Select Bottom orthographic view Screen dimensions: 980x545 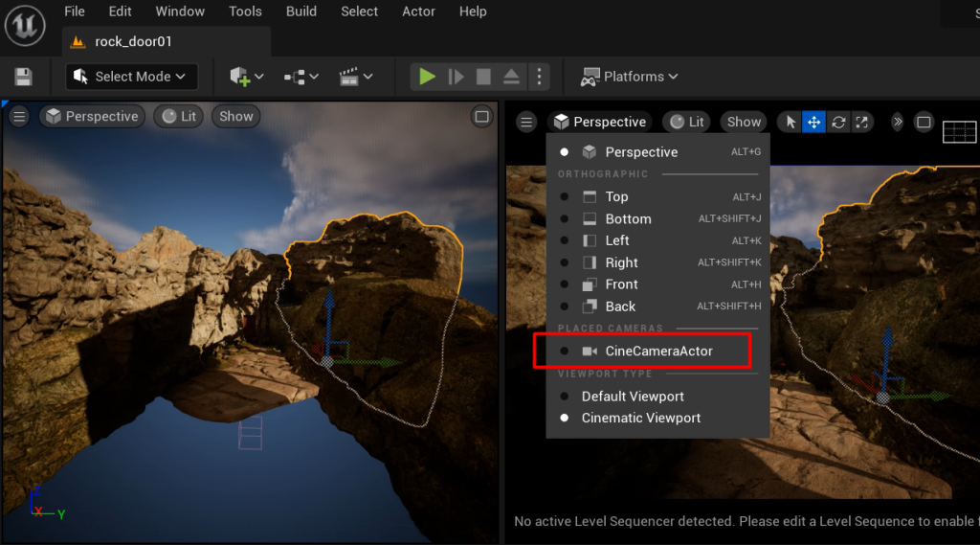[x=658, y=219]
